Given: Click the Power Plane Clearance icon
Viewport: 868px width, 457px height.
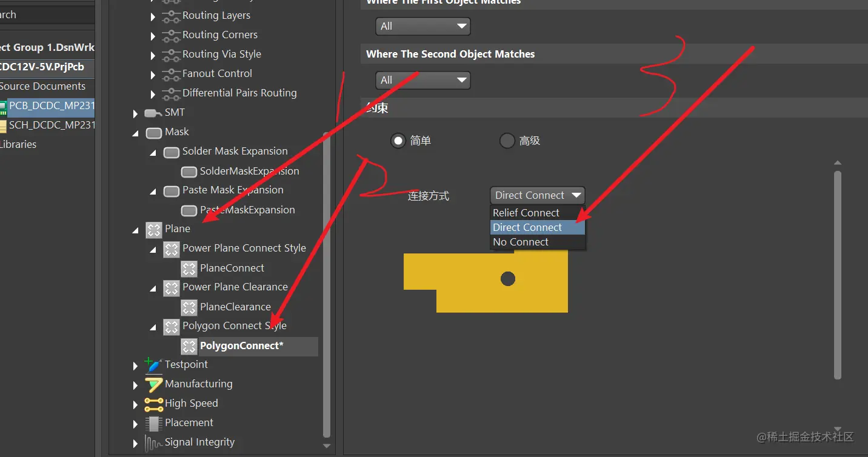Looking at the screenshot, I should point(172,287).
